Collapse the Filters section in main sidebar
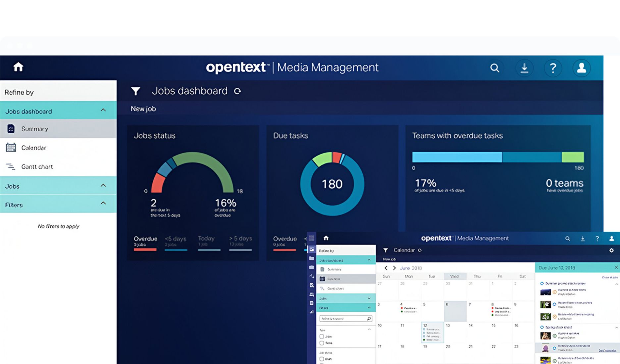Screen dimensions: 620x364 pyautogui.click(x=103, y=203)
